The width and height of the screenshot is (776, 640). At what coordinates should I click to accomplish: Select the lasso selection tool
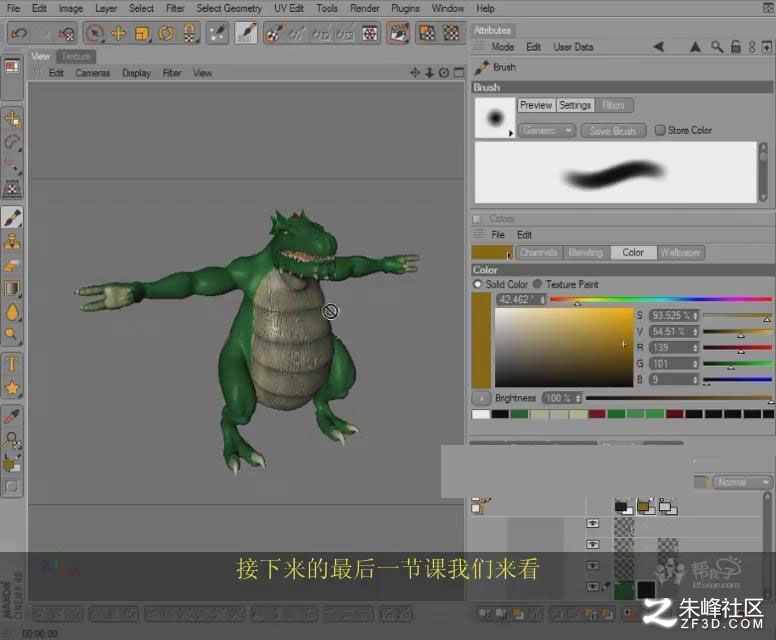tap(12, 144)
